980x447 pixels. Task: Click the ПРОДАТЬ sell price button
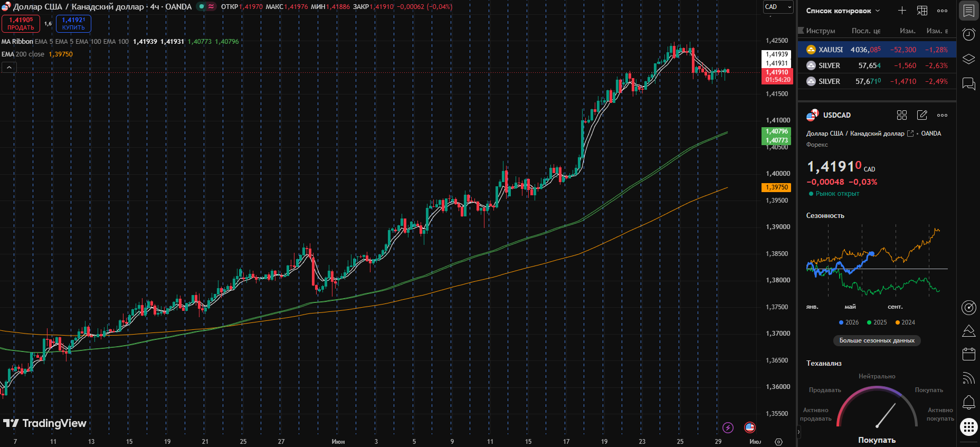pos(21,24)
